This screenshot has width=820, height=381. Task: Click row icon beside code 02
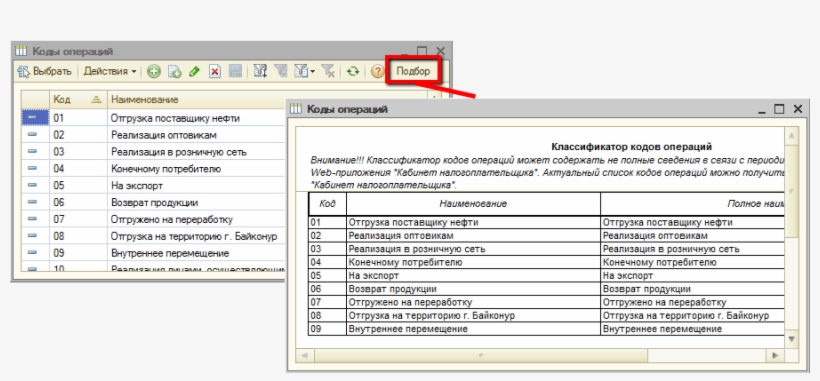pos(32,135)
